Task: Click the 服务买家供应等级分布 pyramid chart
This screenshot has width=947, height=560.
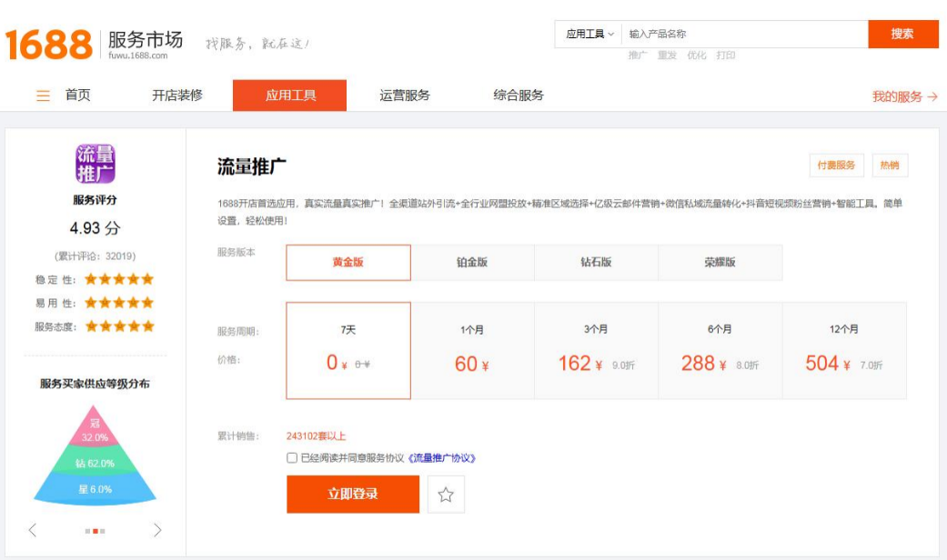Action: tap(95, 455)
